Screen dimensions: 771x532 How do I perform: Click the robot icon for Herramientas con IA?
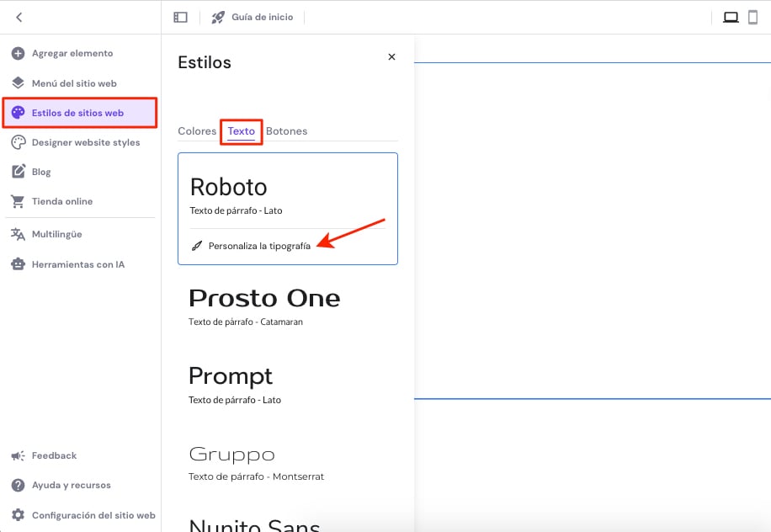(19, 264)
